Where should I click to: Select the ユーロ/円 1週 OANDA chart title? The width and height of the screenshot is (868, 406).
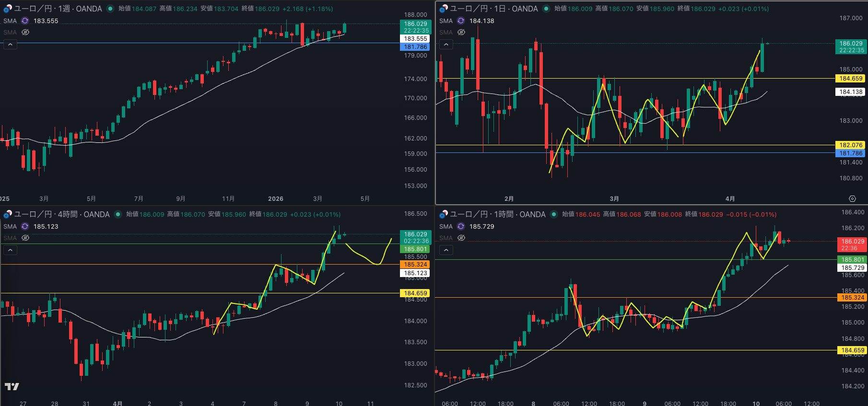point(58,9)
